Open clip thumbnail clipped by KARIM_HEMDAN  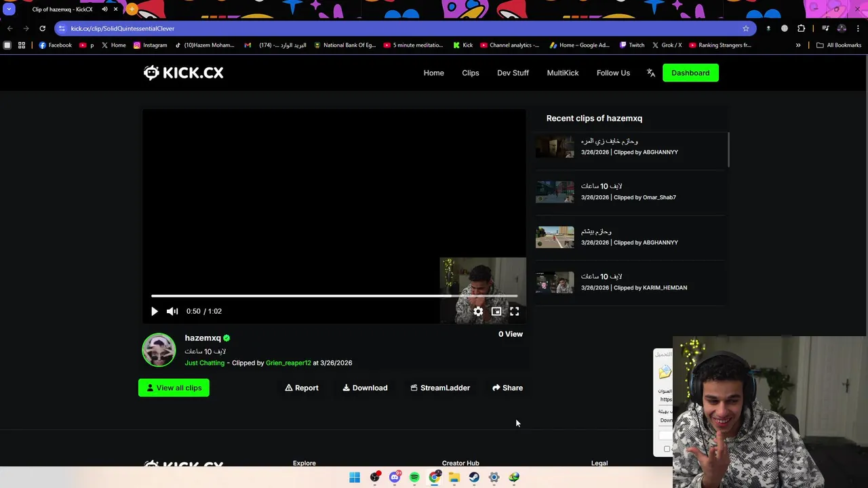555,282
